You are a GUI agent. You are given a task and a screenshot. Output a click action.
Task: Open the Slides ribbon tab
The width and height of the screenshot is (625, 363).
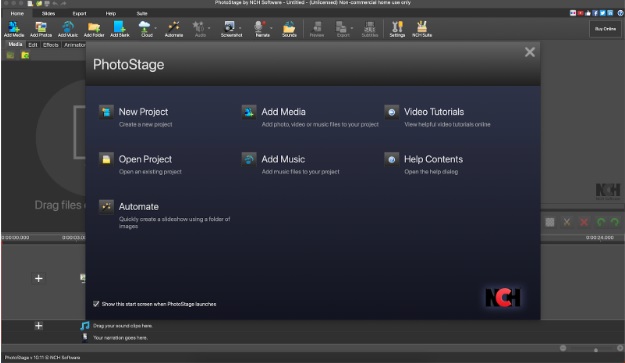(x=48, y=13)
